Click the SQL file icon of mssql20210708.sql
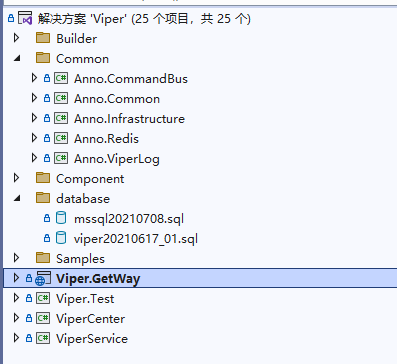The height and width of the screenshot is (364, 397). coord(61,218)
